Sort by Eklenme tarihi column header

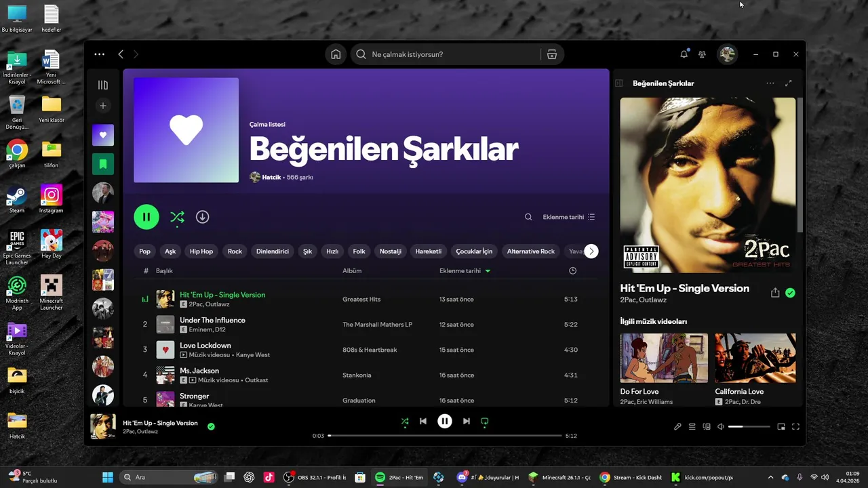click(465, 270)
